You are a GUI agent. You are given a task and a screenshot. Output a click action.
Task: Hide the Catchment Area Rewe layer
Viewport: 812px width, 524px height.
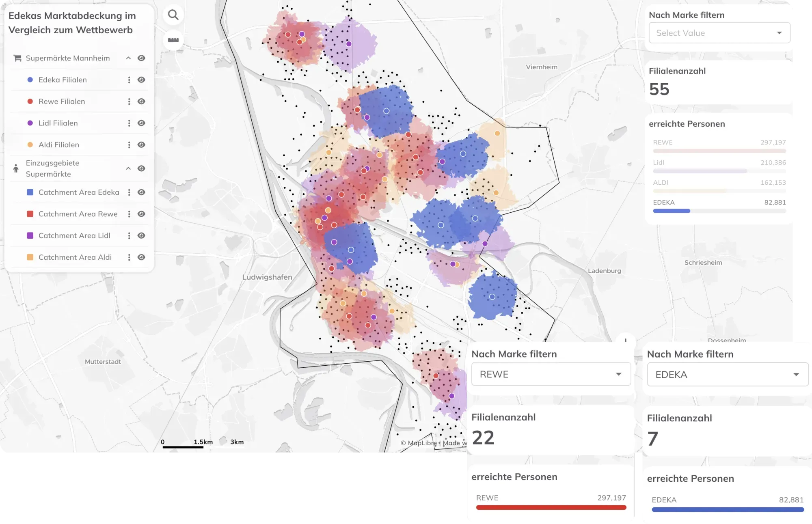141,214
